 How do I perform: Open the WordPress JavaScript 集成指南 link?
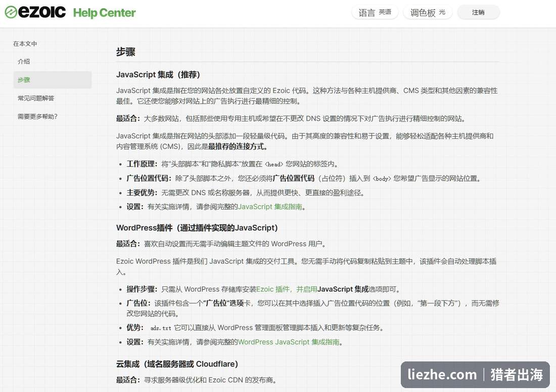coord(289,342)
